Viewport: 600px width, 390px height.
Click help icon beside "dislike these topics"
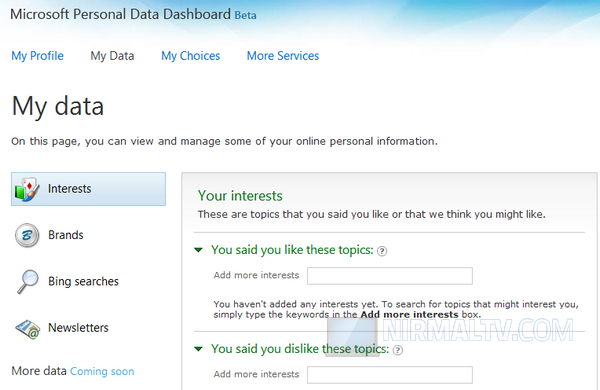[398, 350]
